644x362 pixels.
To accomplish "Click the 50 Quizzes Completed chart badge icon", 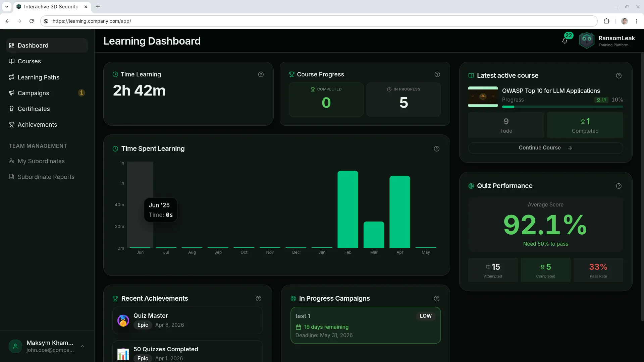I will tap(123, 354).
